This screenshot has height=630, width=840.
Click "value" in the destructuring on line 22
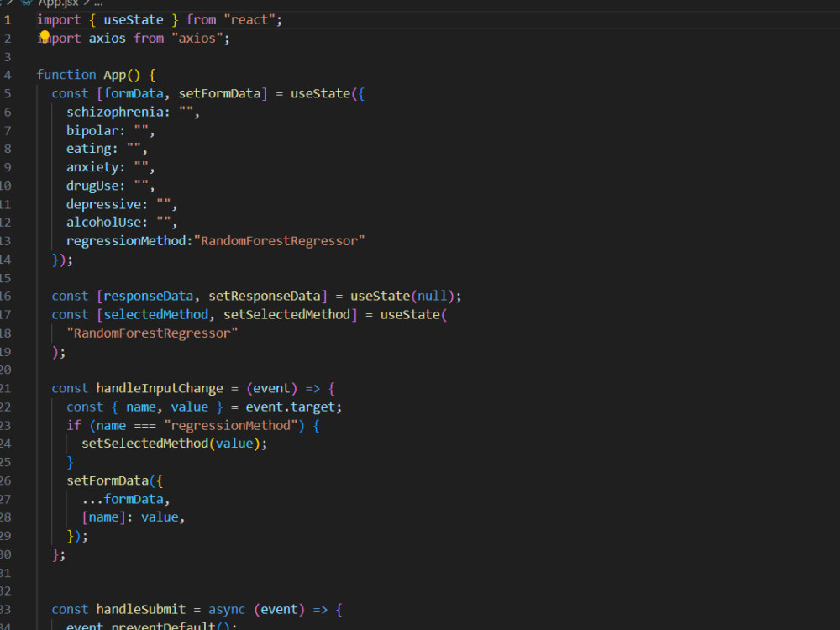[x=190, y=407]
